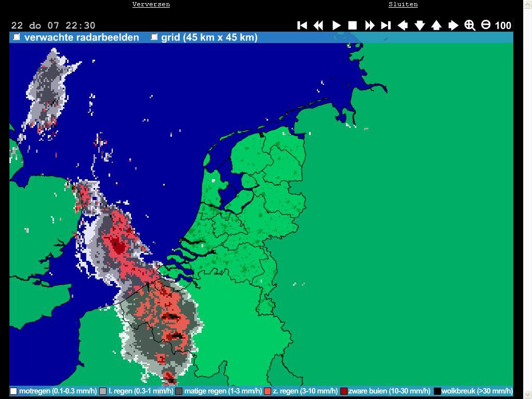The height and width of the screenshot is (399, 532).
Task: Step back one radar frame
Action: pyautogui.click(x=318, y=25)
